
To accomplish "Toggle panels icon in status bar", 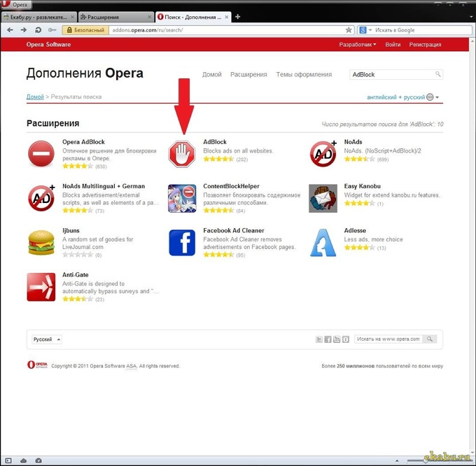I will [8, 460].
